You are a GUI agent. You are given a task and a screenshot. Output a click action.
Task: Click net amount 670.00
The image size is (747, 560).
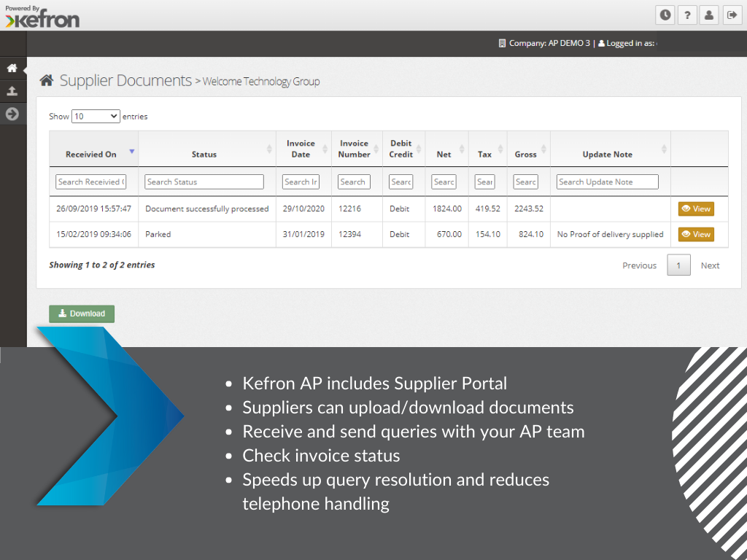pos(449,234)
